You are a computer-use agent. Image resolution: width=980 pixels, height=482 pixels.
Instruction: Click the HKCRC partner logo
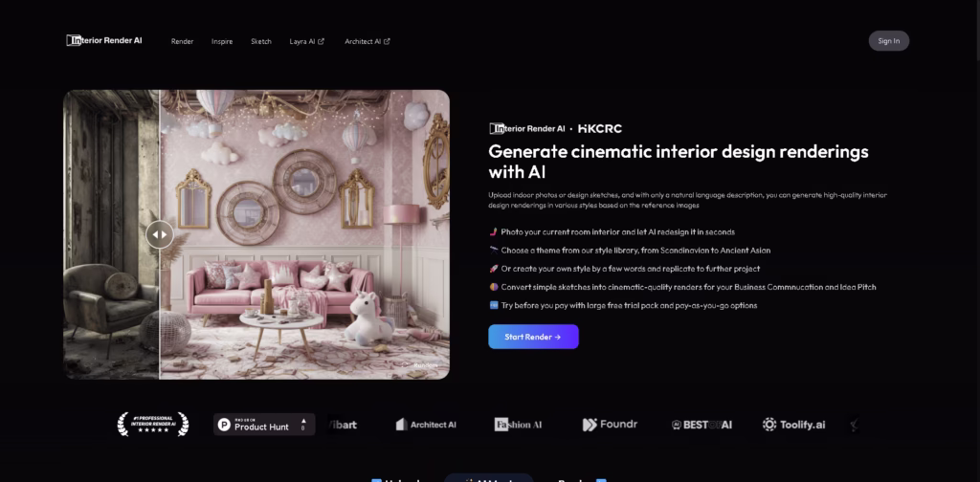click(x=600, y=128)
